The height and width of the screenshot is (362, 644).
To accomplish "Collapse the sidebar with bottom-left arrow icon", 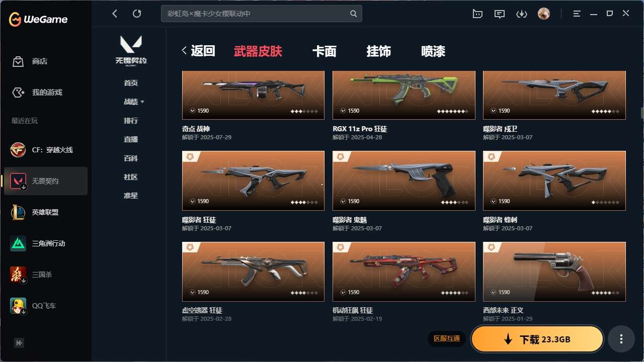I will pos(19,343).
